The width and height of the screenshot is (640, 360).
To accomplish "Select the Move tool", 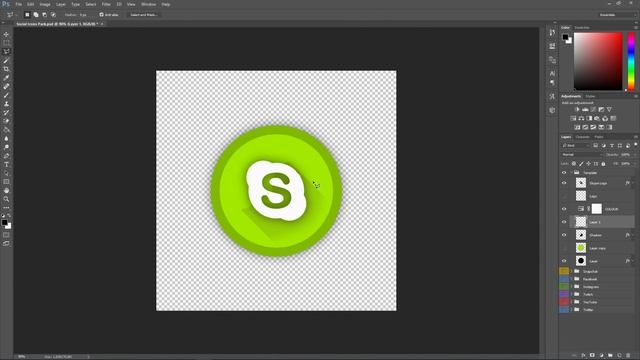I will point(6,34).
